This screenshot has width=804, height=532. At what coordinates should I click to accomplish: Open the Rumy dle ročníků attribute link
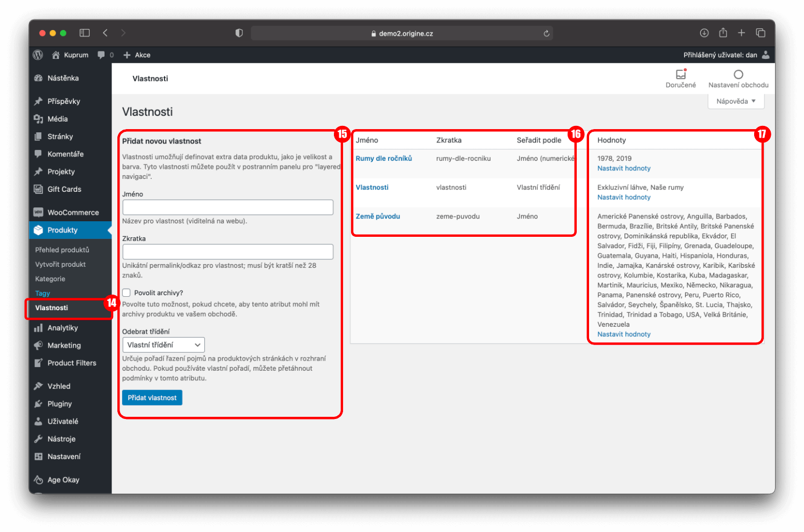coord(384,159)
